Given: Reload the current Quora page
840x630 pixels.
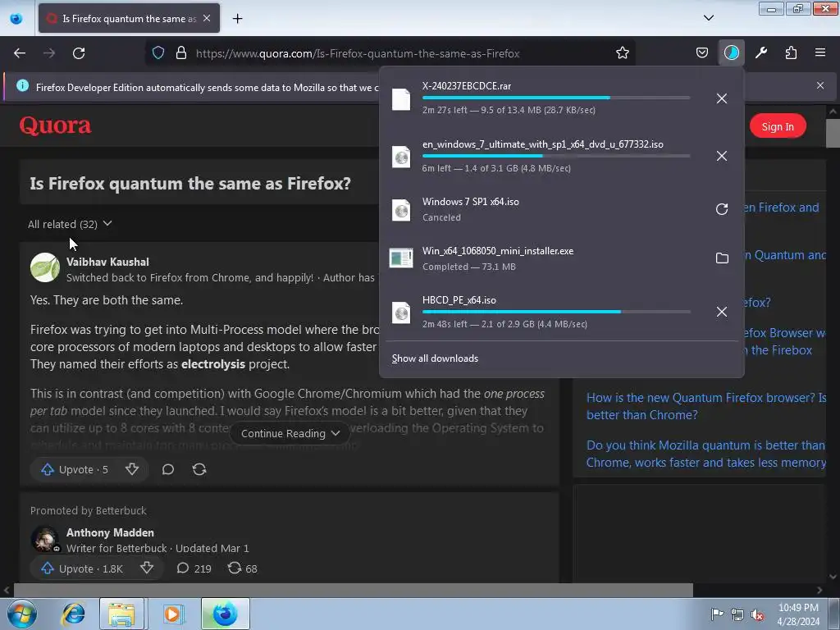Looking at the screenshot, I should tap(79, 53).
